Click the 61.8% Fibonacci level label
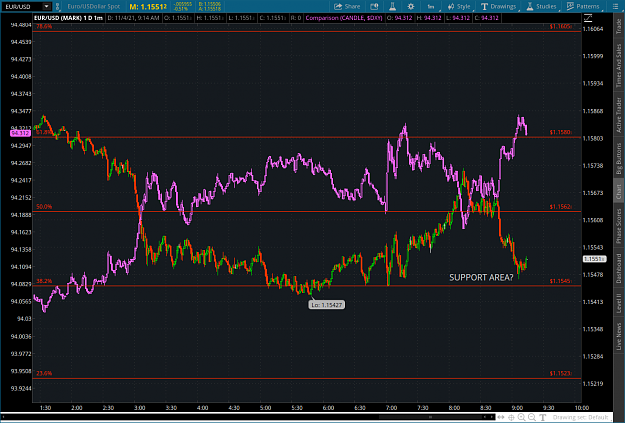 [x=43, y=132]
